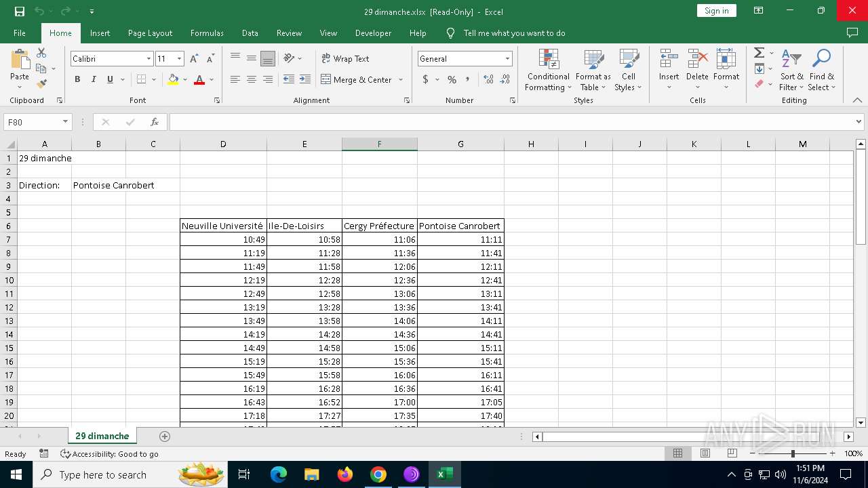
Task: Expand the formula bar
Action: click(859, 122)
